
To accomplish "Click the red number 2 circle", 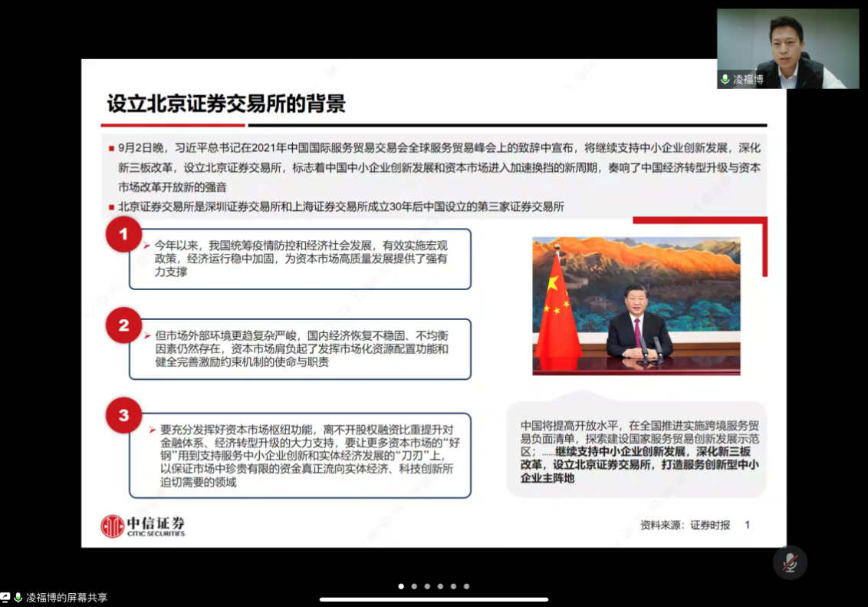I will 123,325.
